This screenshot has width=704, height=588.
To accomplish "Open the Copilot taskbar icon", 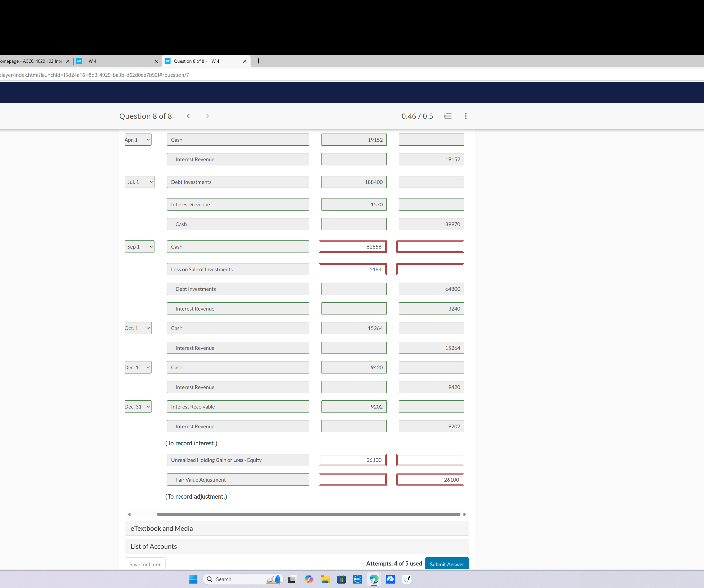I will click(x=309, y=579).
